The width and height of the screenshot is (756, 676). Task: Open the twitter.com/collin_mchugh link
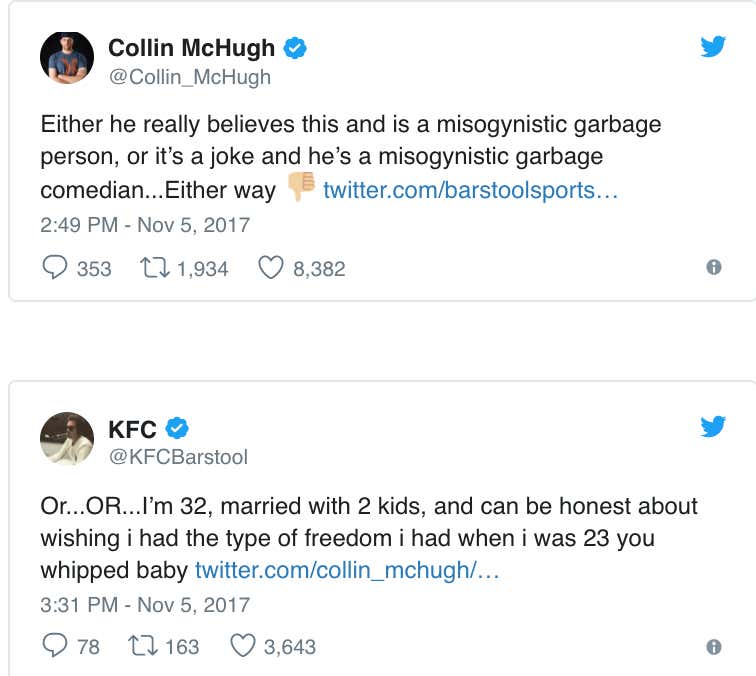tap(346, 570)
